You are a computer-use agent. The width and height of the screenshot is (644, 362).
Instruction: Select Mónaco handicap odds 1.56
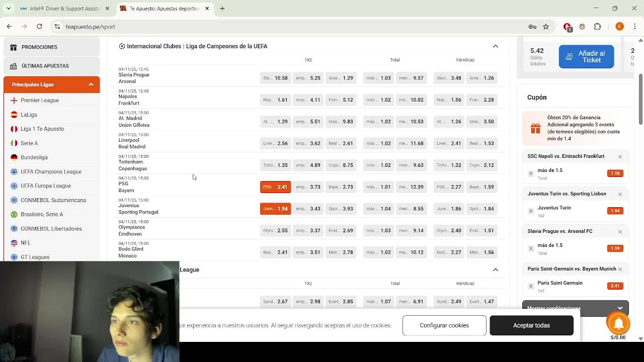tap(481, 252)
